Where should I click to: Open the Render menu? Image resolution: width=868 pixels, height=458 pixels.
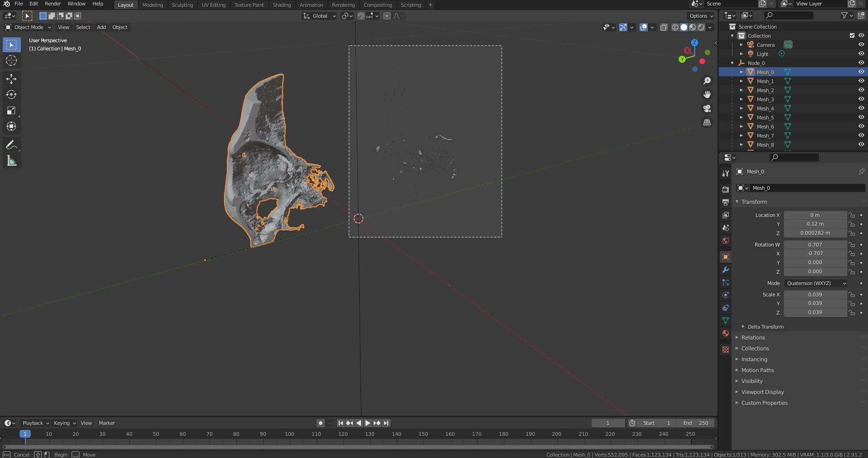[53, 4]
